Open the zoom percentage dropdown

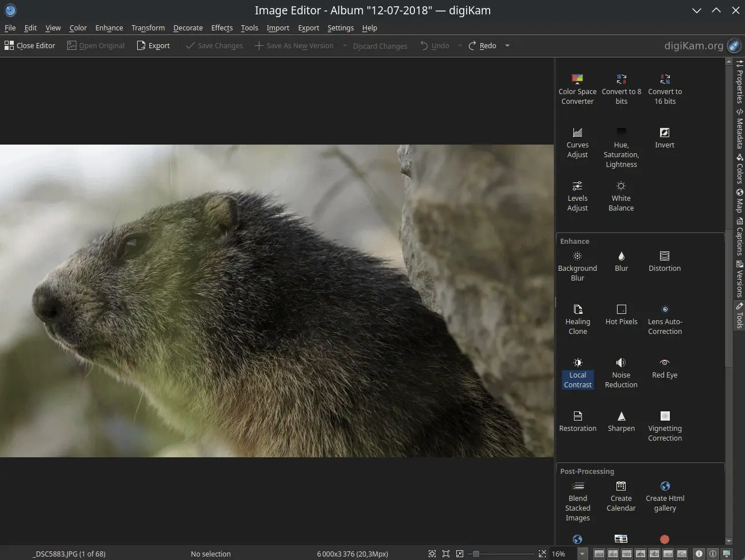pos(582,554)
